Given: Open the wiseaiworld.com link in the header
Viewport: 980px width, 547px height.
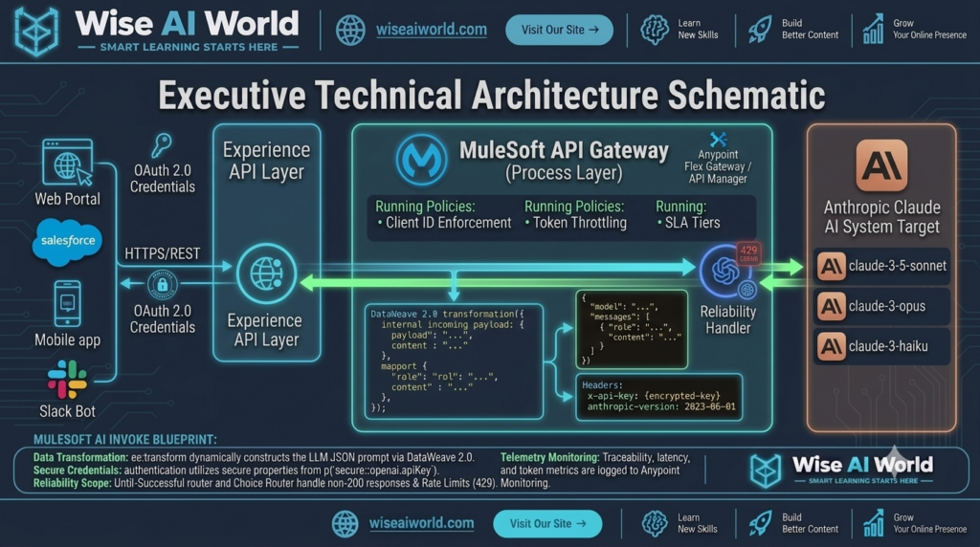Looking at the screenshot, I should pyautogui.click(x=432, y=30).
